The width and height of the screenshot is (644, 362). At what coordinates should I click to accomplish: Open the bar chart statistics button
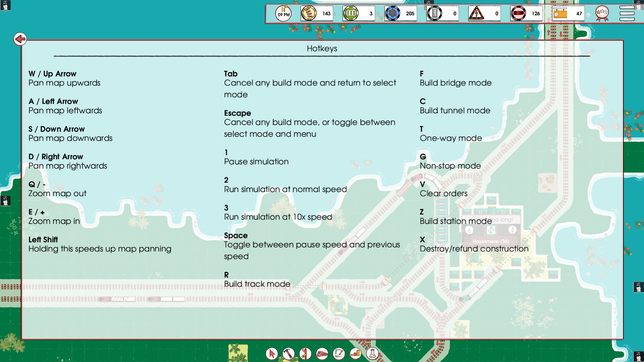356,353
